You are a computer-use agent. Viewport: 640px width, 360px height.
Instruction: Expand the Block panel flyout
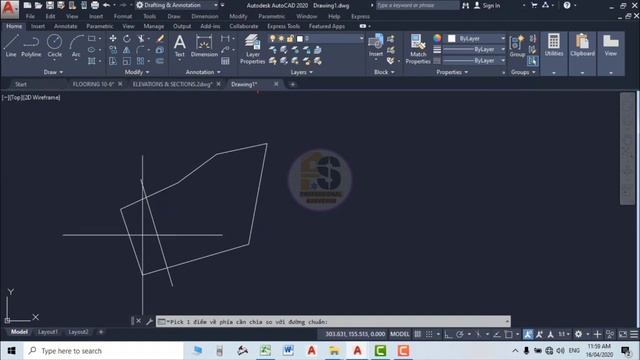click(384, 72)
